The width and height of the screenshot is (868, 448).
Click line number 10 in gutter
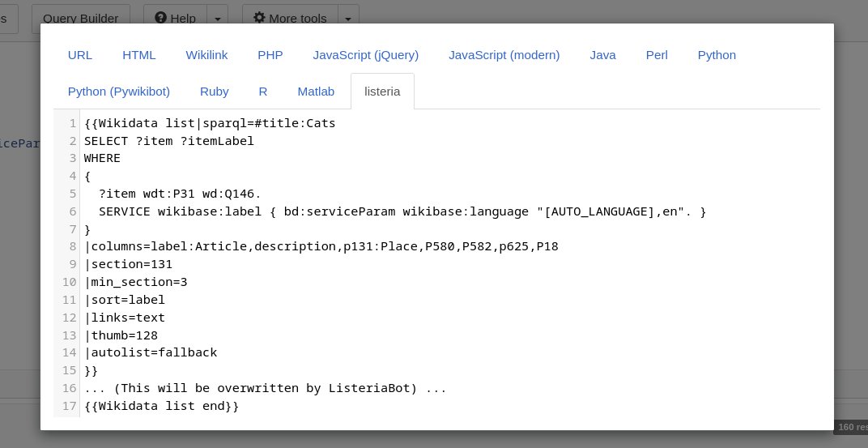69,282
